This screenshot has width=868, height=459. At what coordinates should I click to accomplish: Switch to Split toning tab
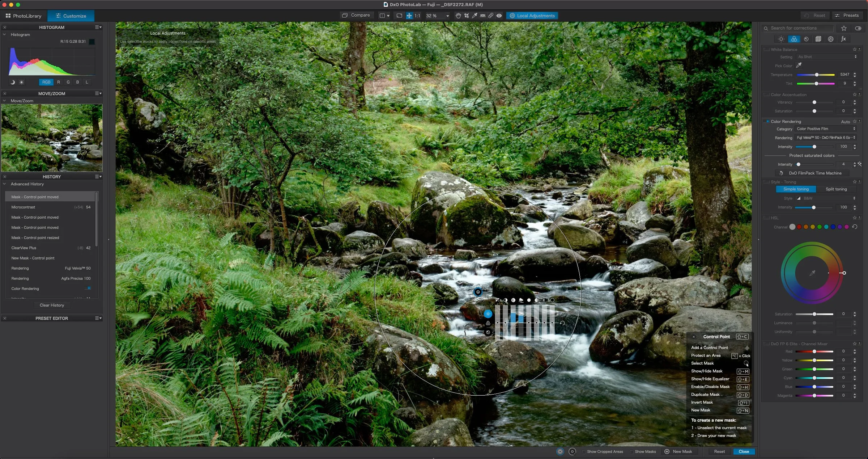click(836, 189)
